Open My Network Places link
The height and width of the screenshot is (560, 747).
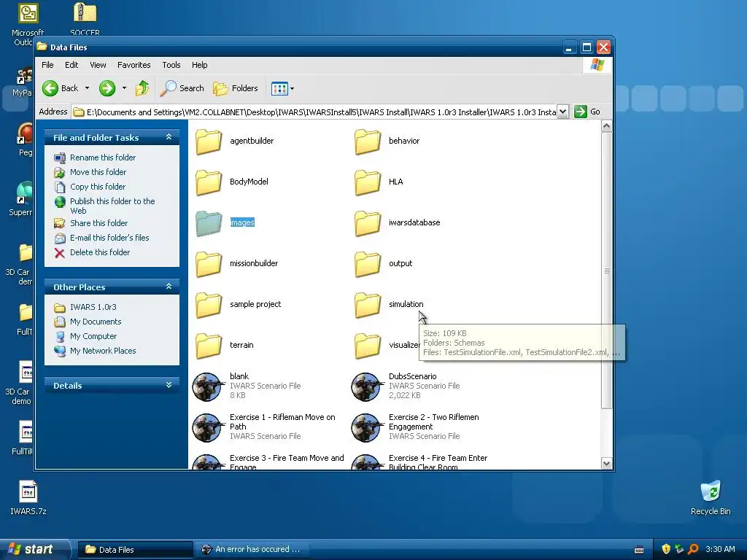tap(103, 351)
